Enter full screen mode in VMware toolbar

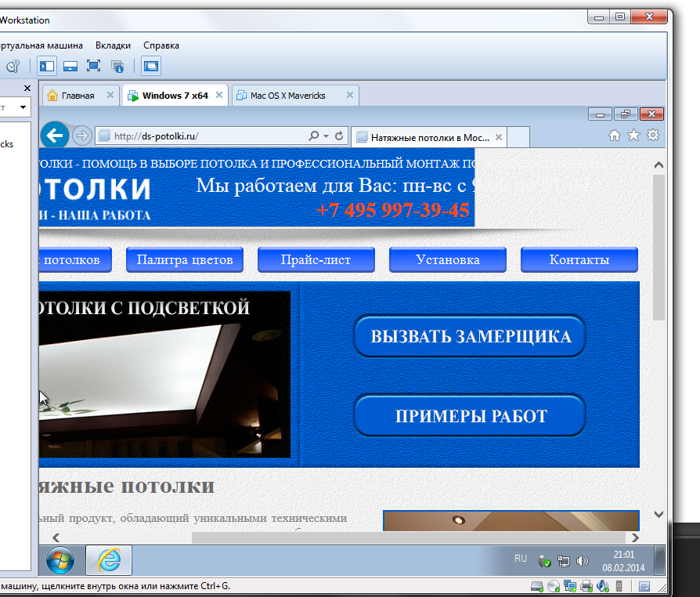pyautogui.click(x=93, y=66)
